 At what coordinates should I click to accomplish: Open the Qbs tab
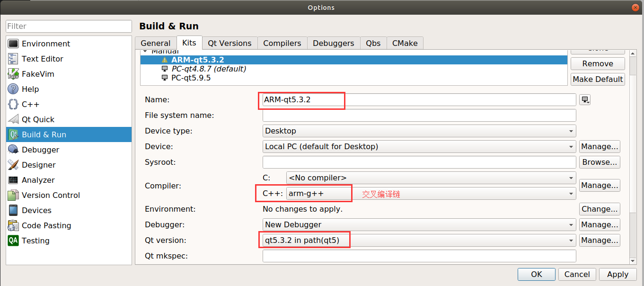(x=373, y=43)
